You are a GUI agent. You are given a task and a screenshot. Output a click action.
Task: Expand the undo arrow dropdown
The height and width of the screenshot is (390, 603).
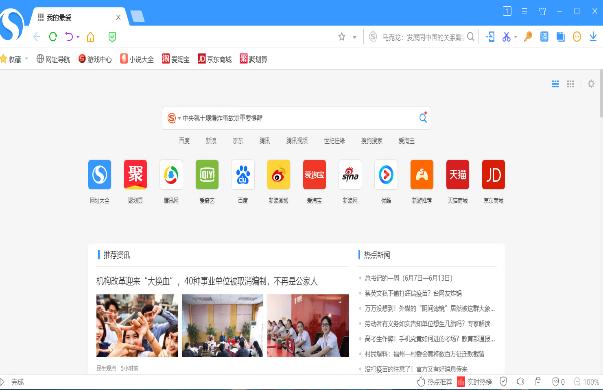pos(78,37)
